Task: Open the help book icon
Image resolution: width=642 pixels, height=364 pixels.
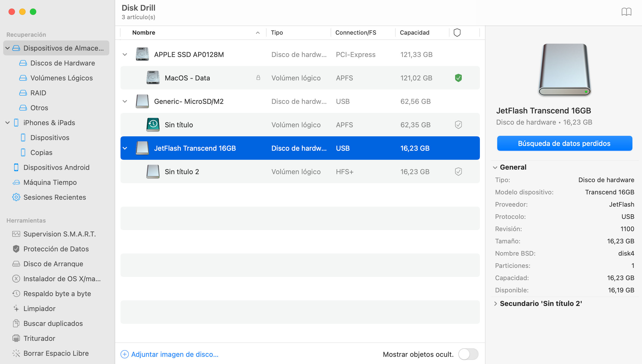Action: tap(626, 12)
